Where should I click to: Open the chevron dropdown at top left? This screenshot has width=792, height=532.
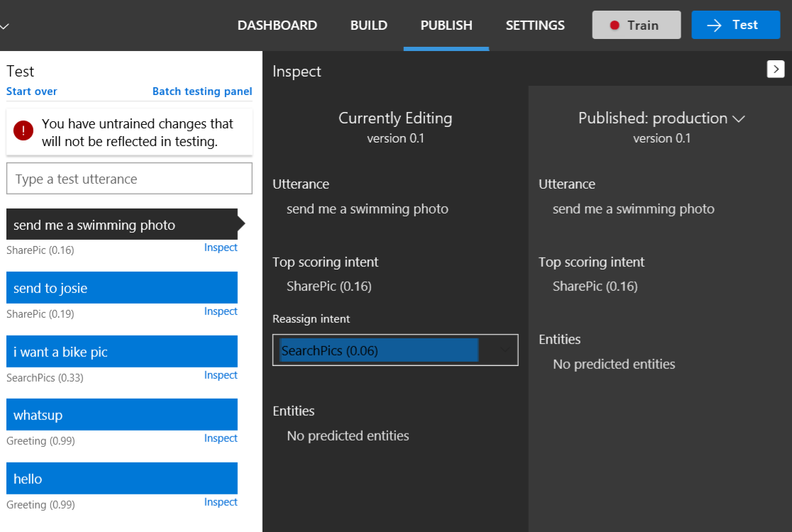[x=4, y=26]
